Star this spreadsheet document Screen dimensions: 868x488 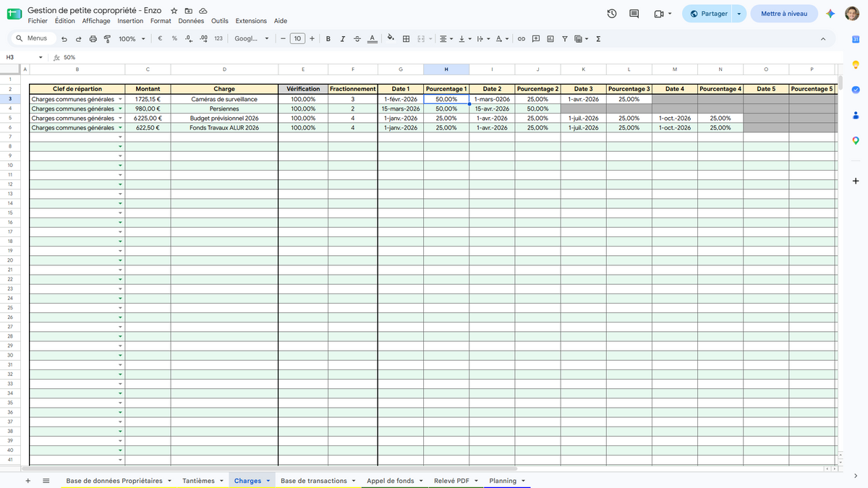click(174, 11)
